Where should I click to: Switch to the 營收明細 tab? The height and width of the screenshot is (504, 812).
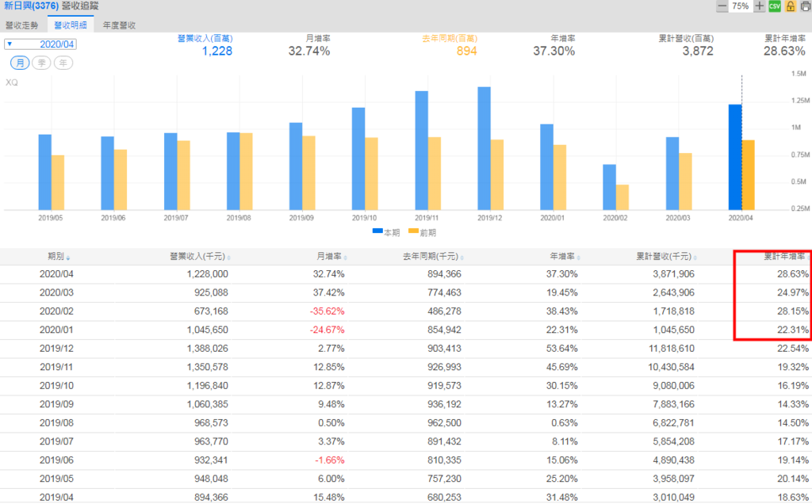point(71,25)
